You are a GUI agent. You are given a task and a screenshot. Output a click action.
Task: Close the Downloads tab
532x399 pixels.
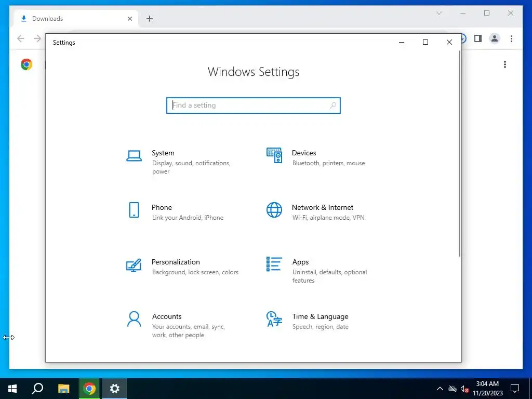point(129,19)
